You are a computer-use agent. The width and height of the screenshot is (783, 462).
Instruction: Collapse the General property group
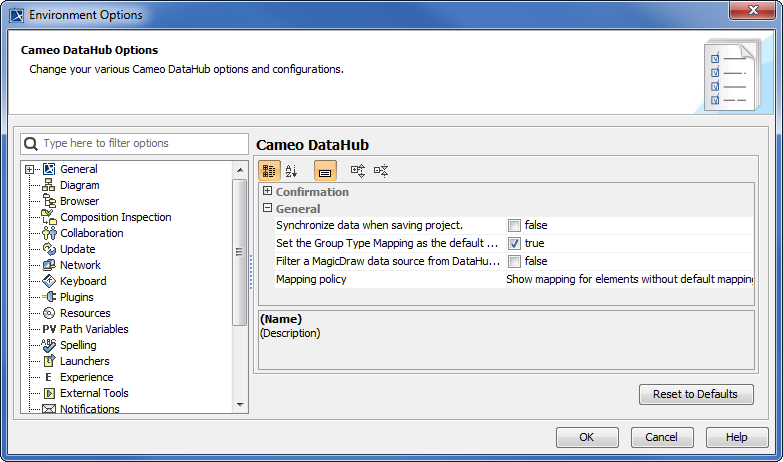click(x=267, y=208)
